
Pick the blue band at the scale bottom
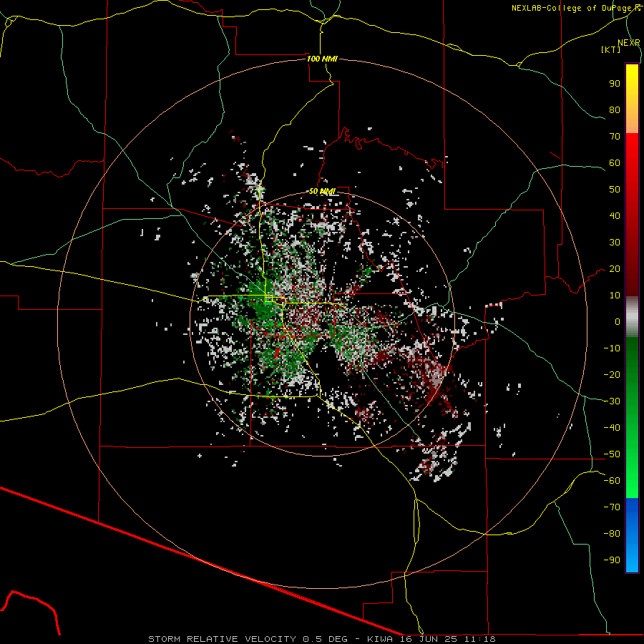click(632, 535)
